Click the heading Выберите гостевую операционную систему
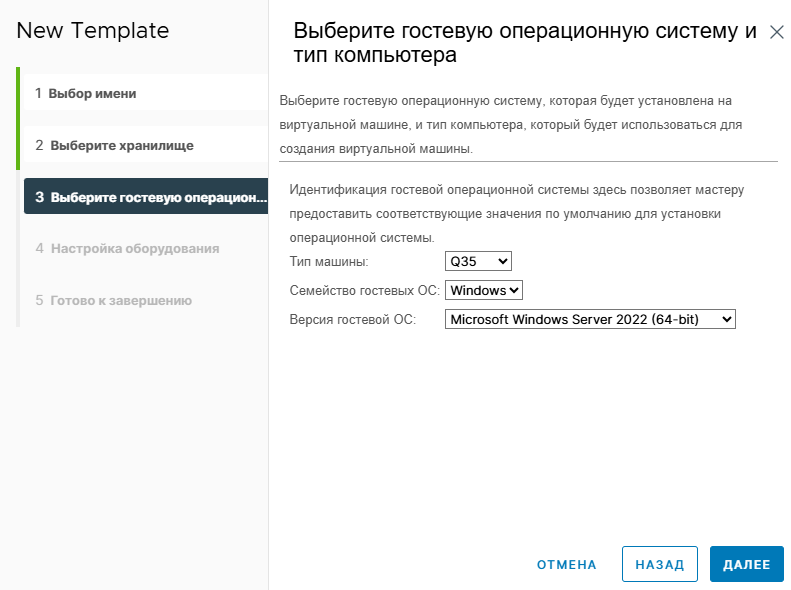This screenshot has height=590, width=791. [x=525, y=42]
